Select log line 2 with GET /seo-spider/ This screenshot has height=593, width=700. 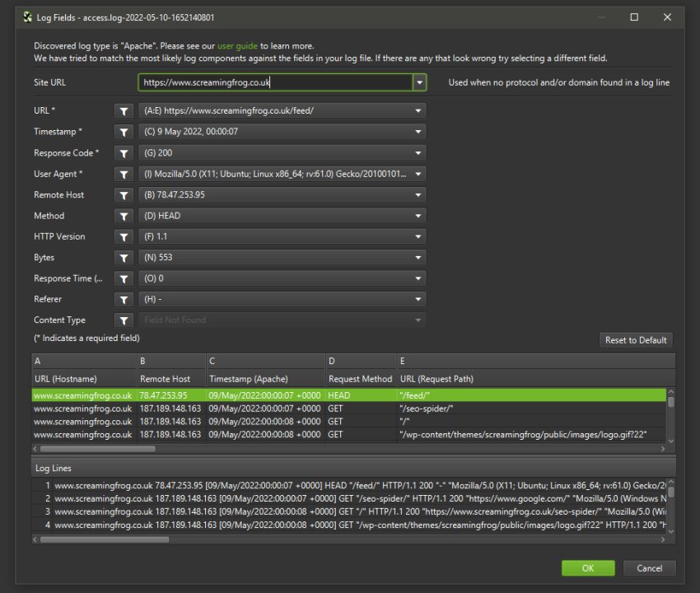(349, 499)
